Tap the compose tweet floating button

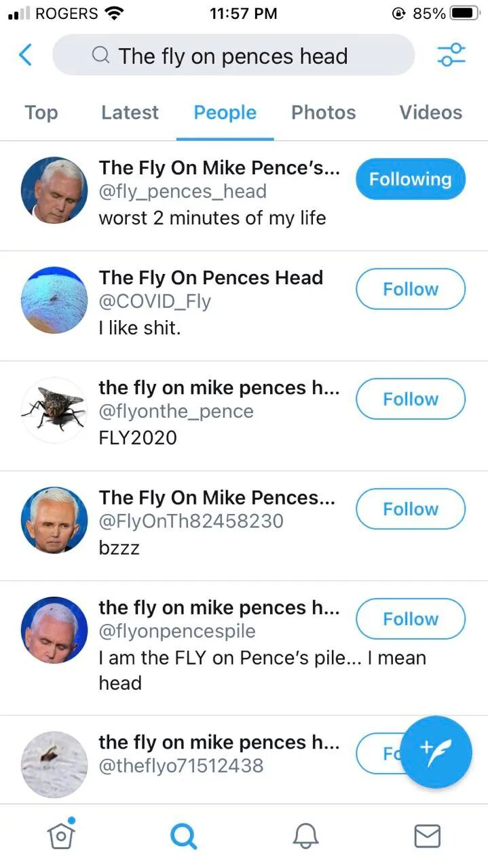(436, 752)
